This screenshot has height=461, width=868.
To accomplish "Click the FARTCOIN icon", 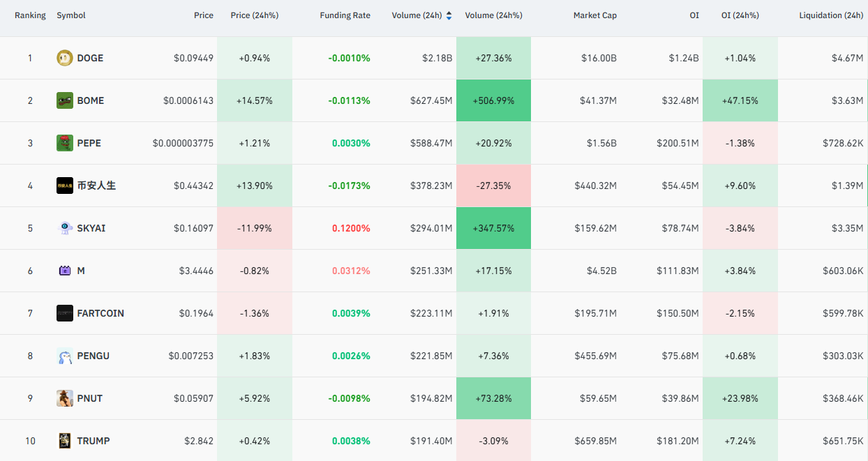I will pyautogui.click(x=65, y=313).
